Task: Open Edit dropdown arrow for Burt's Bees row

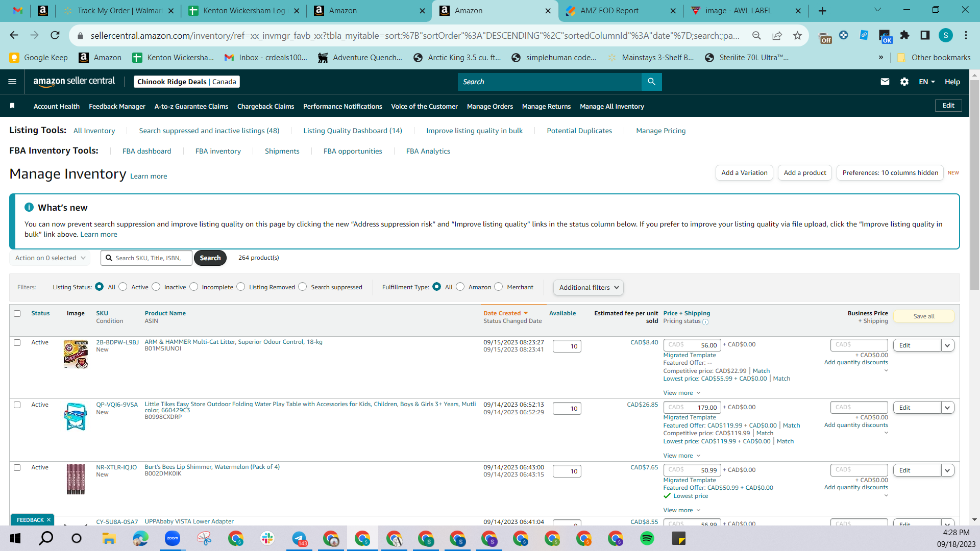Action: [948, 470]
